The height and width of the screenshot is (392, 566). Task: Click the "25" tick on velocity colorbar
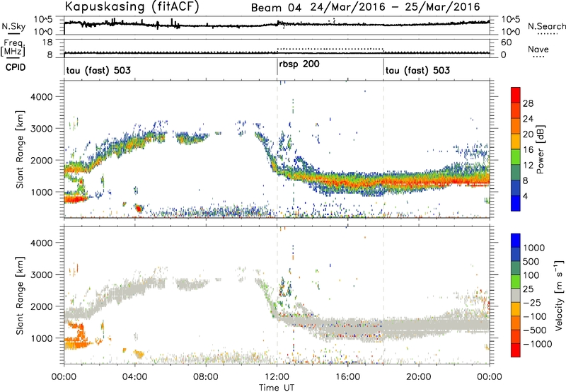click(529, 289)
